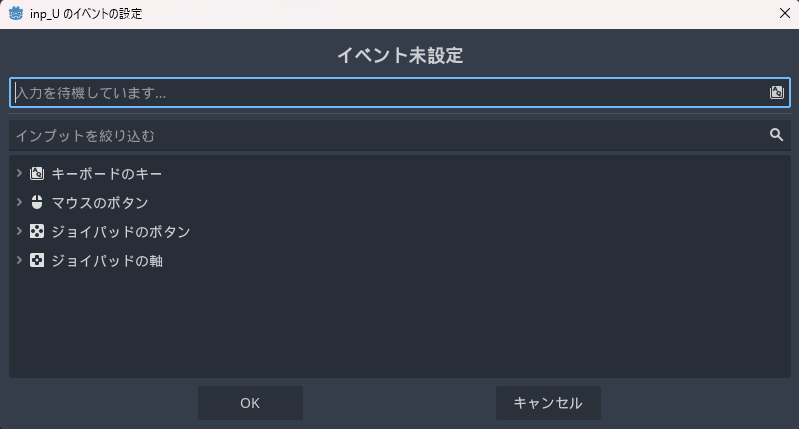Expand the マウスのボタン chevron
The width and height of the screenshot is (799, 429).
(19, 202)
